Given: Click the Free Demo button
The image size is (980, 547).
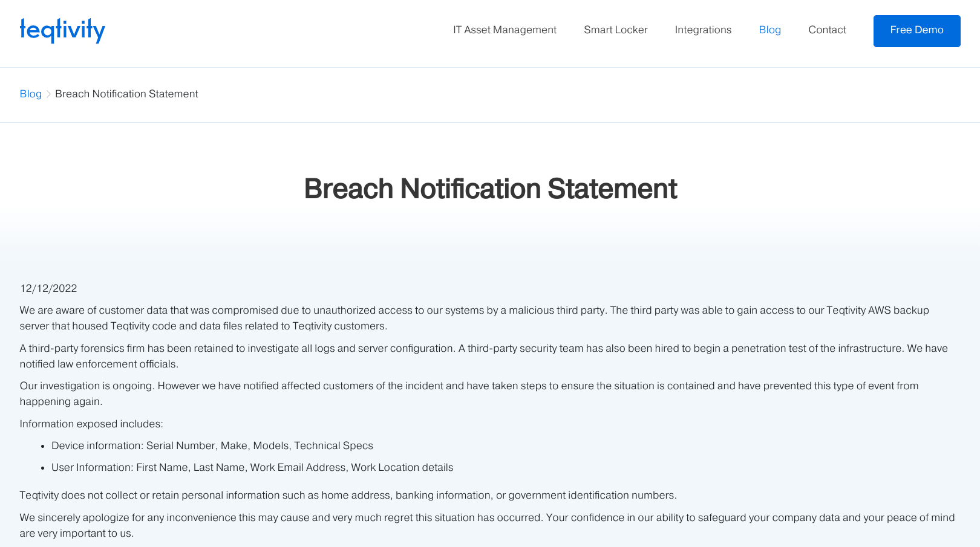Looking at the screenshot, I should pos(916,31).
